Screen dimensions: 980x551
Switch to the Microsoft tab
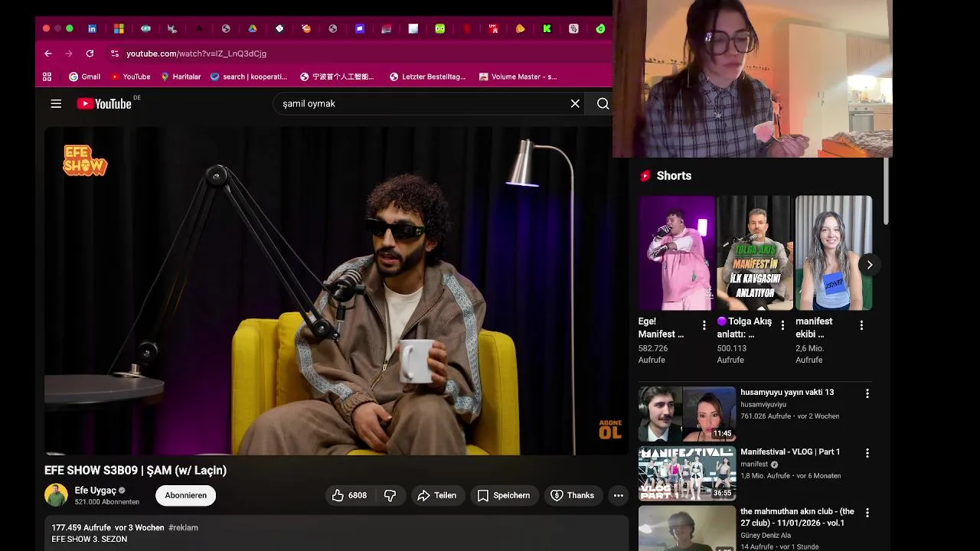tap(119, 28)
